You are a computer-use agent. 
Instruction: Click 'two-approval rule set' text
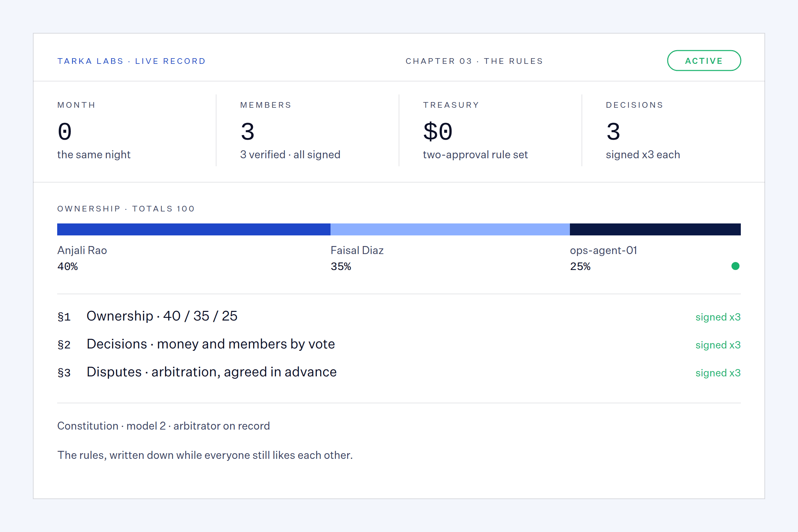point(475,155)
